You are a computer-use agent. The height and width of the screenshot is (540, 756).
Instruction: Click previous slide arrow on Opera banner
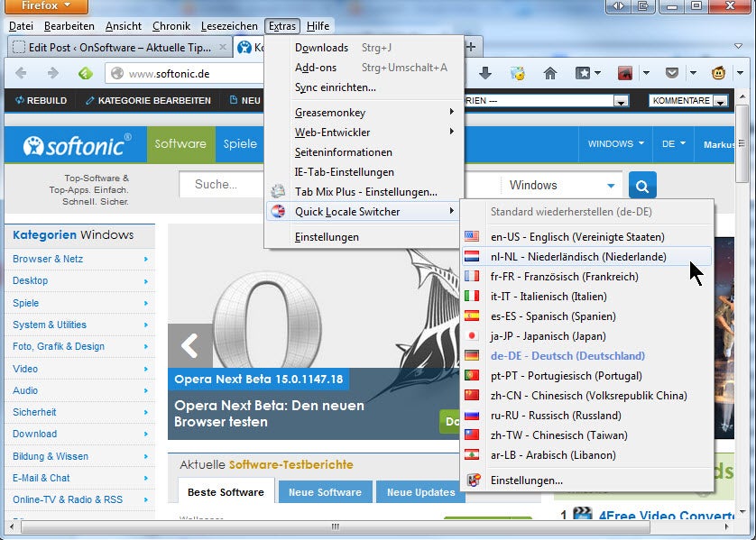click(189, 345)
